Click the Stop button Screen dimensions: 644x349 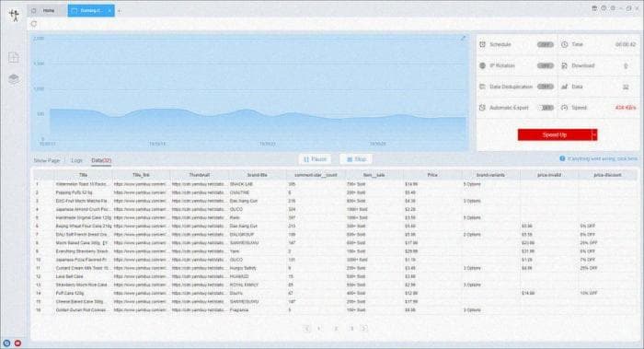[x=356, y=159]
